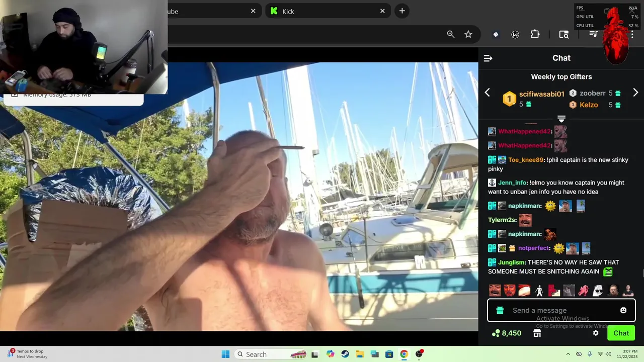Open the gift subs icon in message box
This screenshot has width=644, height=362.
pyautogui.click(x=500, y=310)
